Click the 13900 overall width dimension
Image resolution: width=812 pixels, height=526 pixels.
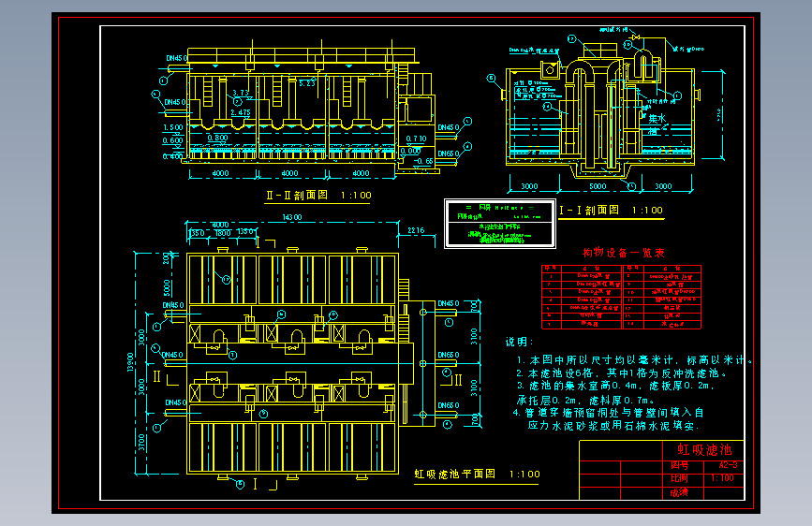(130, 362)
